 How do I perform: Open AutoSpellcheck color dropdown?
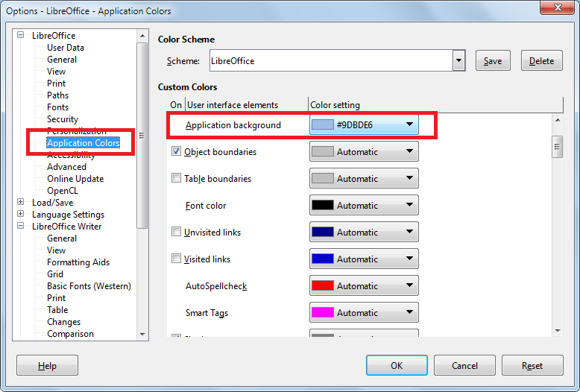pos(364,285)
